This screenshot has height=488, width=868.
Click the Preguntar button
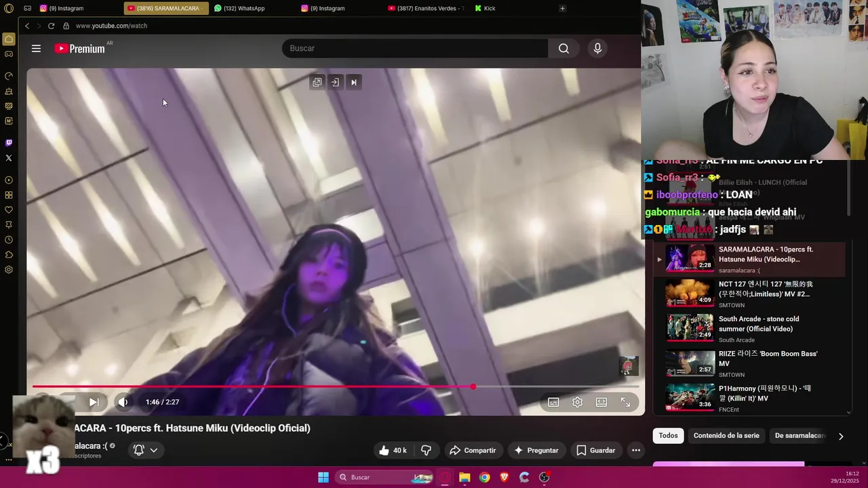536,450
